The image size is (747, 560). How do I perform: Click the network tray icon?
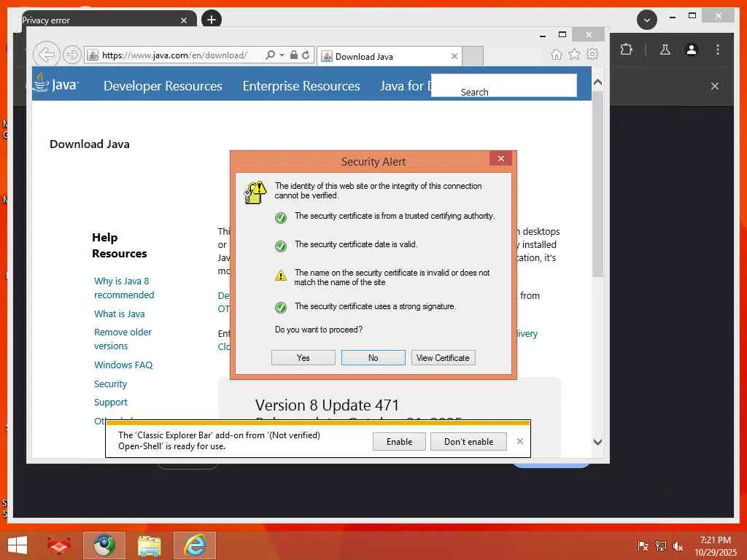click(x=661, y=546)
